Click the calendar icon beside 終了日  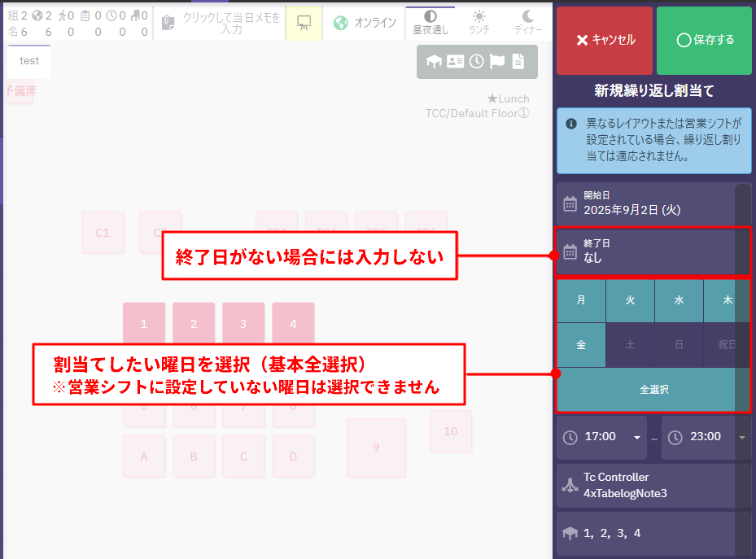point(570,251)
